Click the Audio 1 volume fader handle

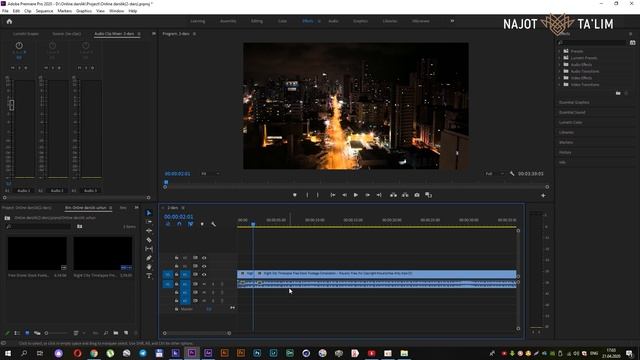11,105
